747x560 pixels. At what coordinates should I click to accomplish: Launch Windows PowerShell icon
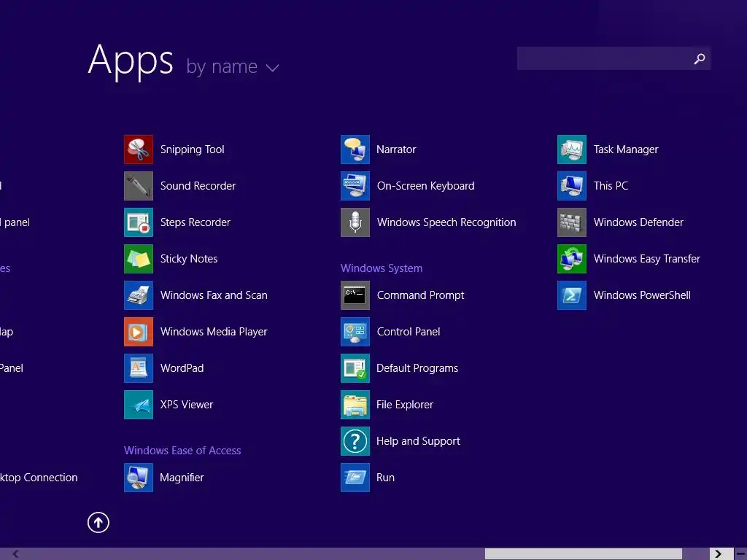tap(572, 295)
